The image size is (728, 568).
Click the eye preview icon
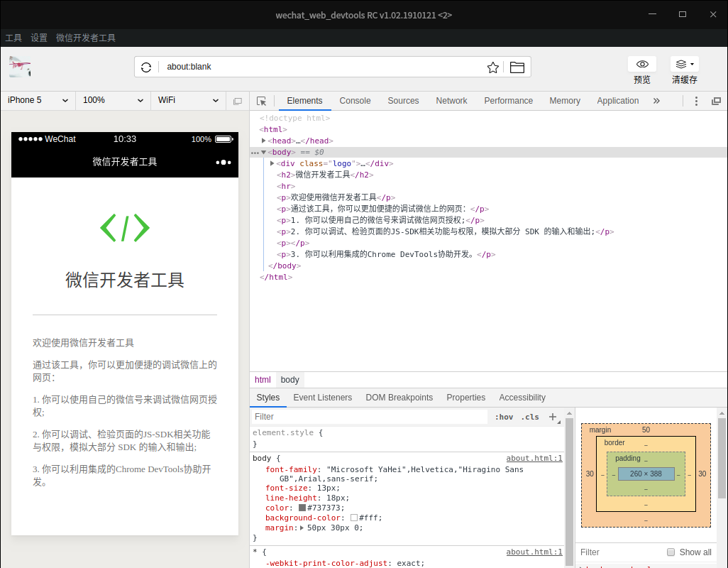[642, 64]
